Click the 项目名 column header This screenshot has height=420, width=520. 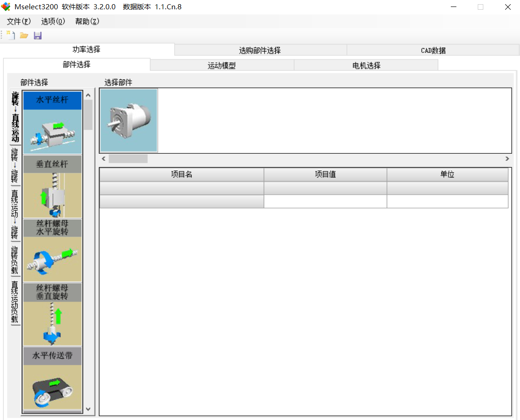182,174
